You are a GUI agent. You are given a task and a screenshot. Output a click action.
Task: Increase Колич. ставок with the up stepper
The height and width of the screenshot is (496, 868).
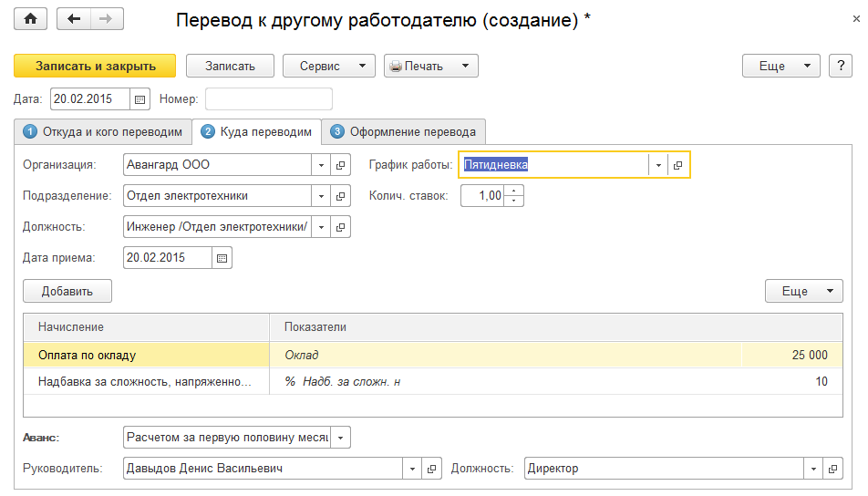[514, 191]
